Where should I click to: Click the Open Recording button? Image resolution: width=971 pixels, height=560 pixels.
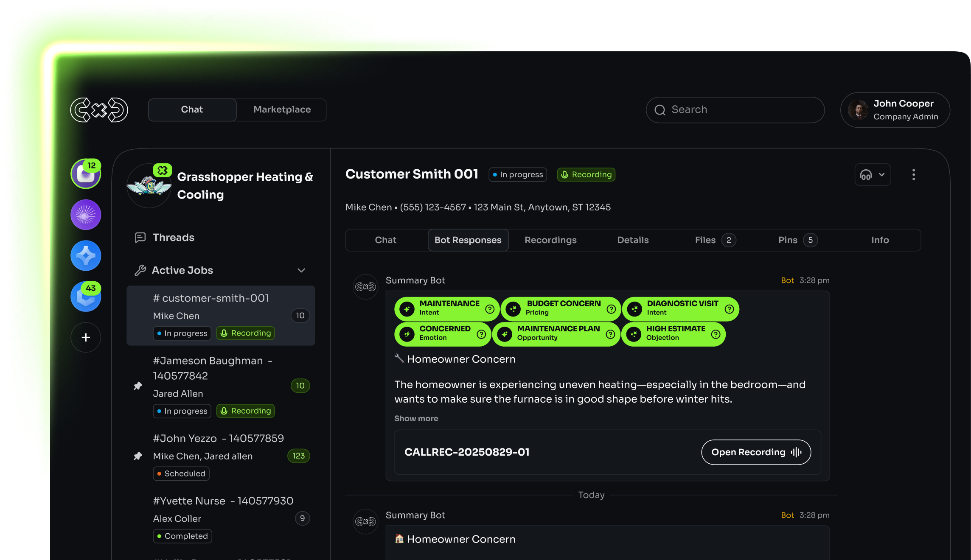tap(756, 452)
